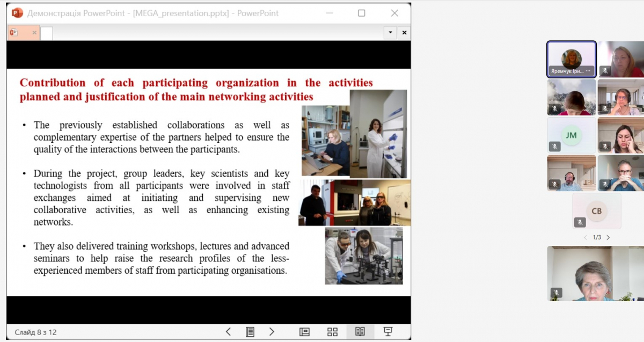
Task: Select the JM participant tile
Action: (x=572, y=135)
